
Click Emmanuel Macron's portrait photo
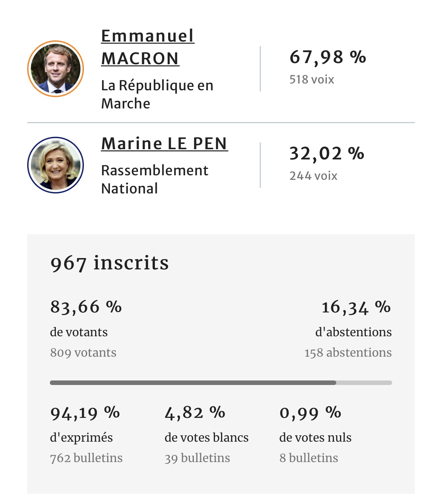pyautogui.click(x=56, y=69)
